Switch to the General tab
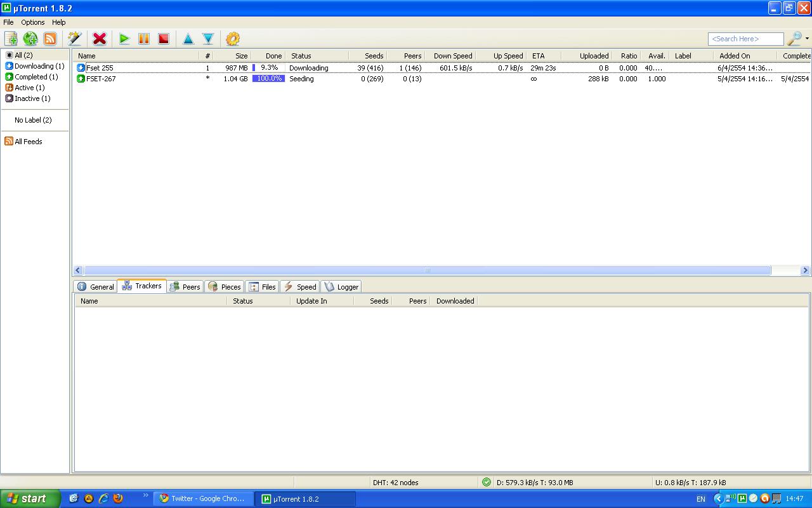812x508 pixels. tap(96, 287)
